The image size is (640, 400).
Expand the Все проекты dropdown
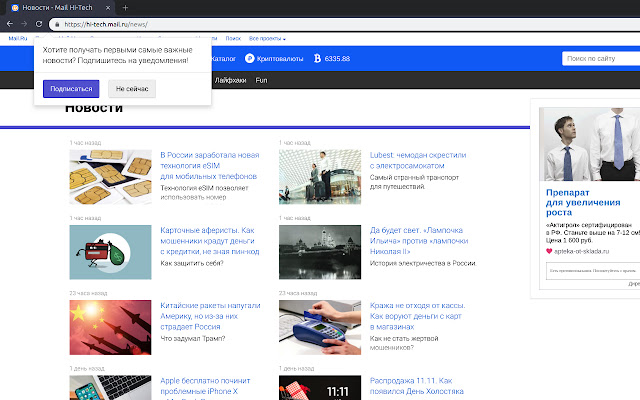[267, 38]
